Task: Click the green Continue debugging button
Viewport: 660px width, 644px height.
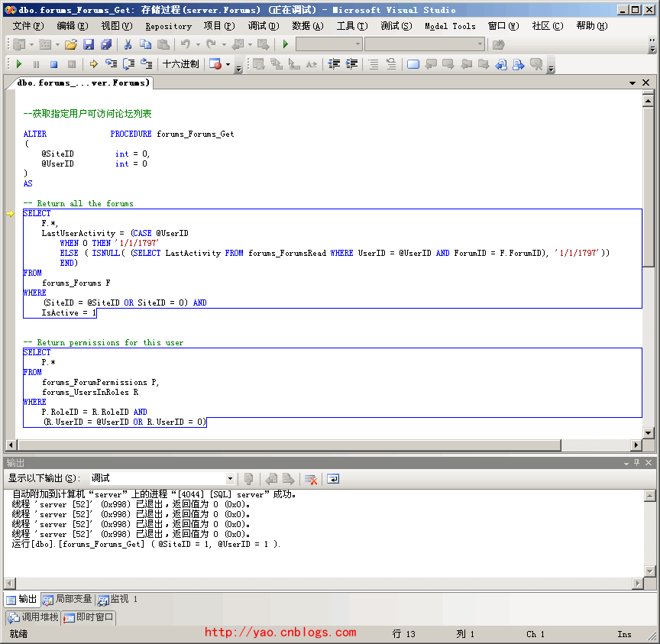Action: pyautogui.click(x=19, y=65)
